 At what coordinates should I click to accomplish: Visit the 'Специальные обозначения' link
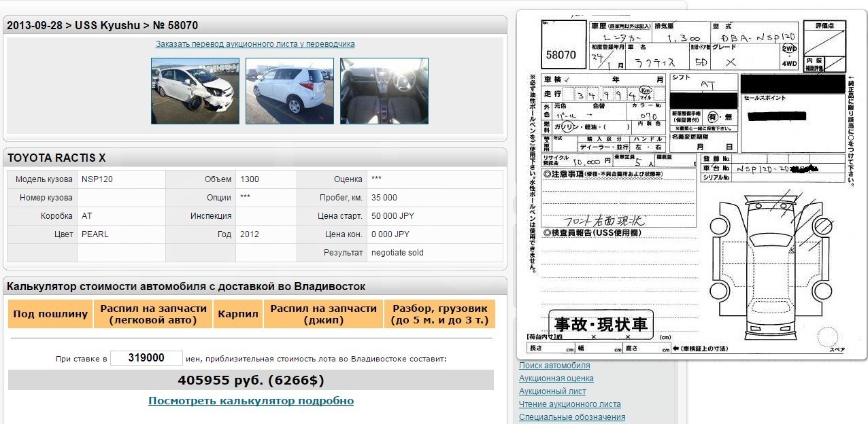572,417
